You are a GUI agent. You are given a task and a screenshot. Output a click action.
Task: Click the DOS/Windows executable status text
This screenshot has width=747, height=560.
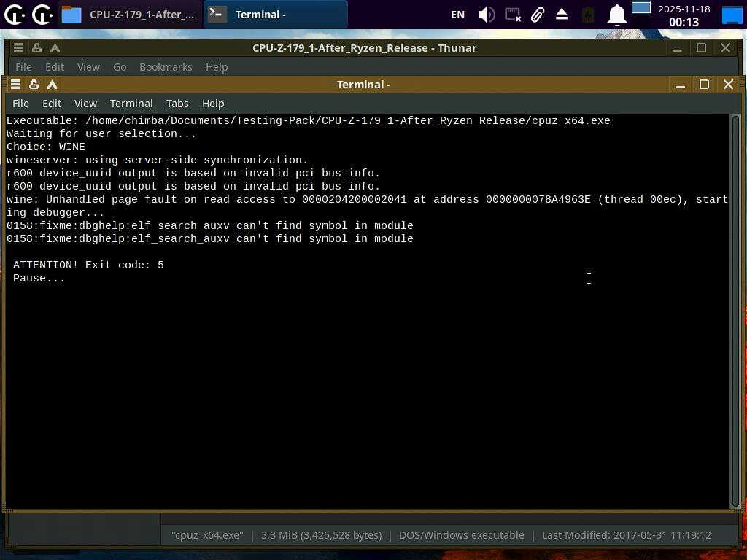pyautogui.click(x=461, y=535)
